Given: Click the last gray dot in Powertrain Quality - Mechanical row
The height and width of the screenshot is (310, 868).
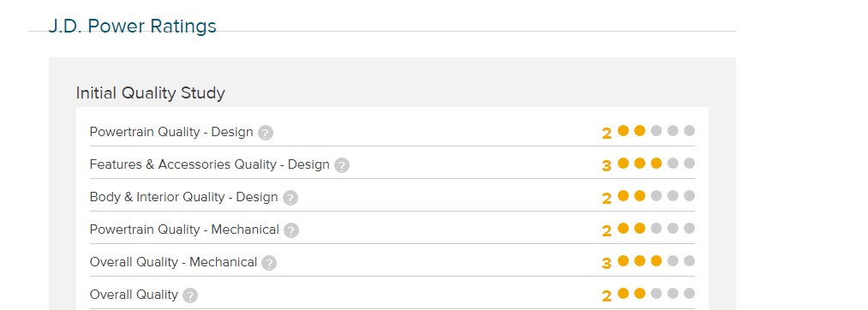Looking at the screenshot, I should pyautogui.click(x=689, y=228).
